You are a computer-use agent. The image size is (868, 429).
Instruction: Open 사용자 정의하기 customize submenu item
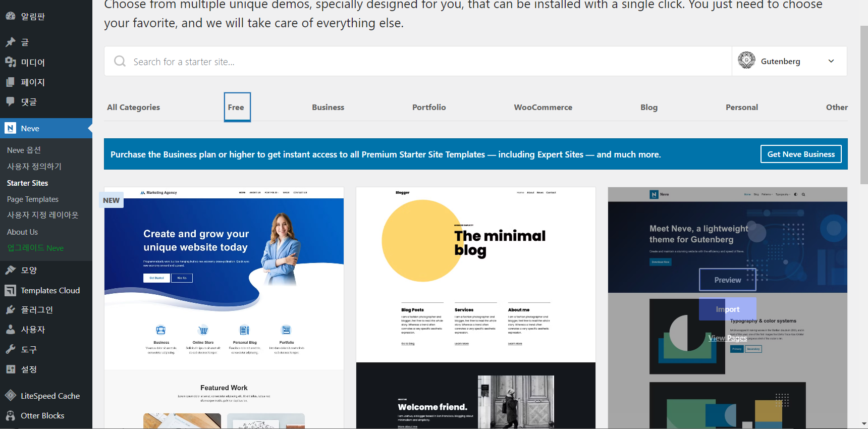click(34, 166)
